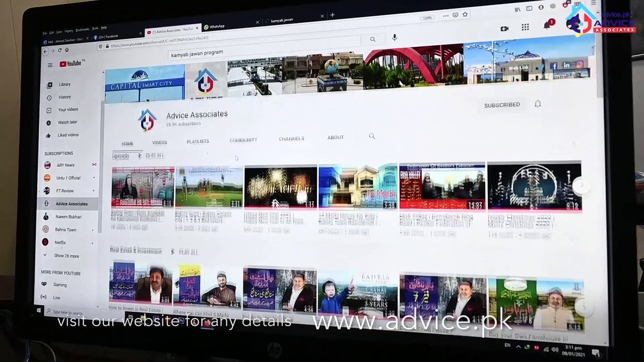Open FT Review subscription

click(65, 191)
